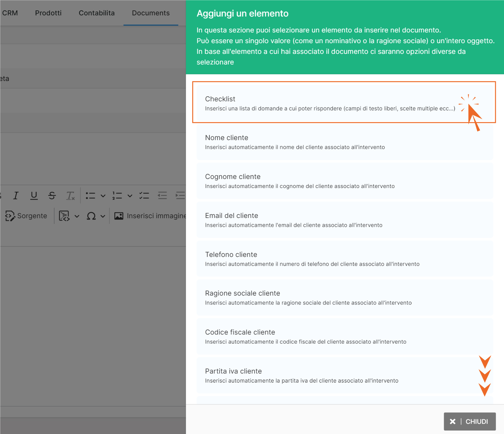Remove text formatting
Screen dimensions: 504x434
click(x=70, y=196)
